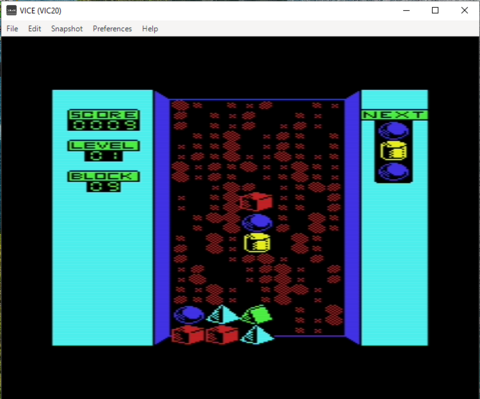Open the Snapshot menu

click(67, 29)
